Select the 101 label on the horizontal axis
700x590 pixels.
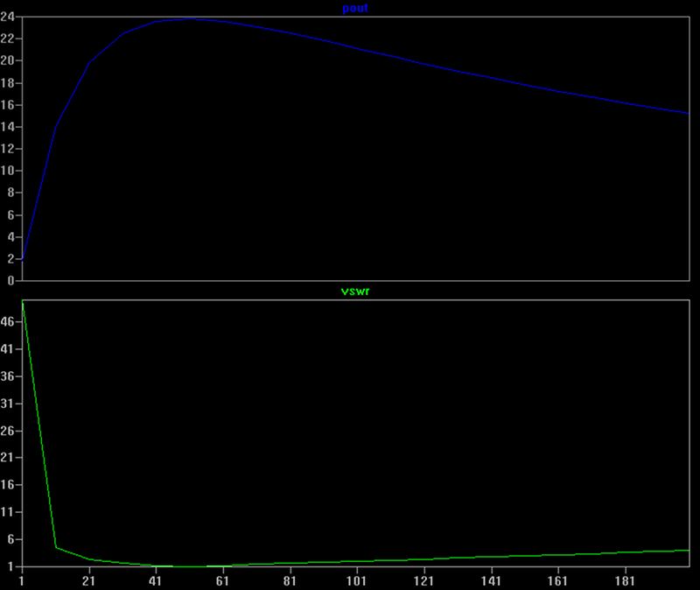point(356,581)
